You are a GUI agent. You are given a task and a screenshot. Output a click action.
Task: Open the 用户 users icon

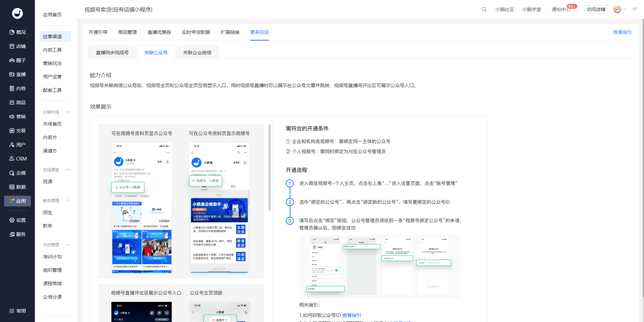(x=12, y=145)
